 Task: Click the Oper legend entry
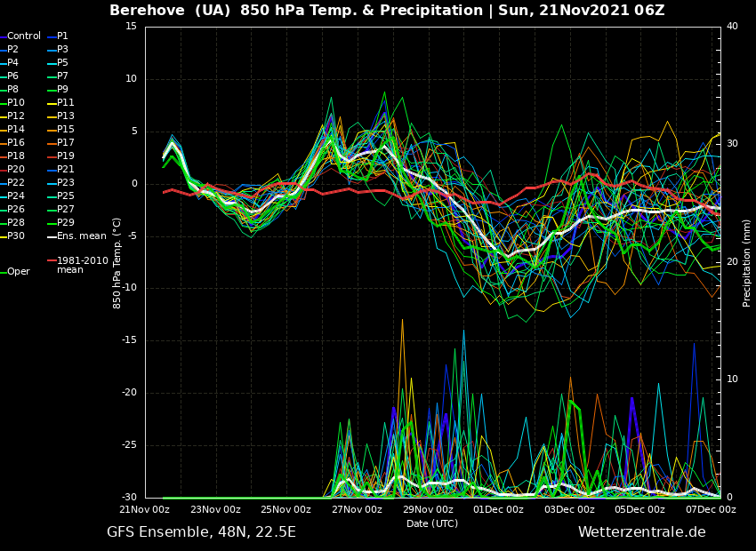pos(19,272)
